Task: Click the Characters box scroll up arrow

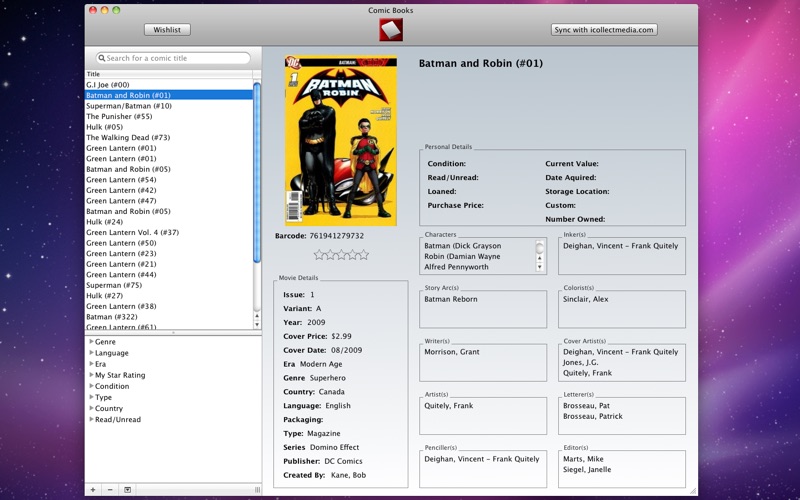Action: [539, 259]
